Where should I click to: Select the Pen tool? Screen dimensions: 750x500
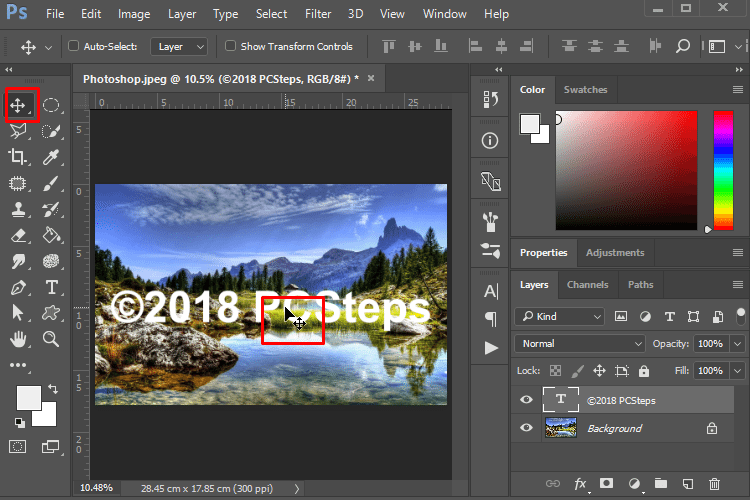(18, 287)
